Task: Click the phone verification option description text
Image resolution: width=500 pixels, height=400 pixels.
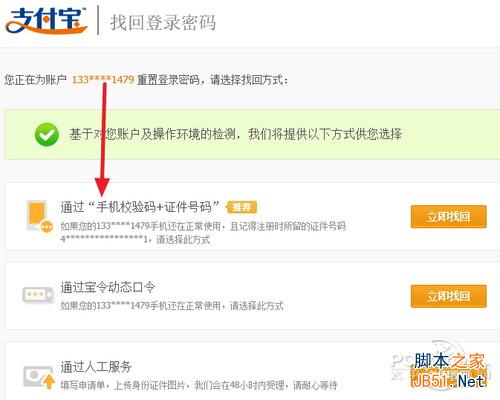Action: pos(203,232)
